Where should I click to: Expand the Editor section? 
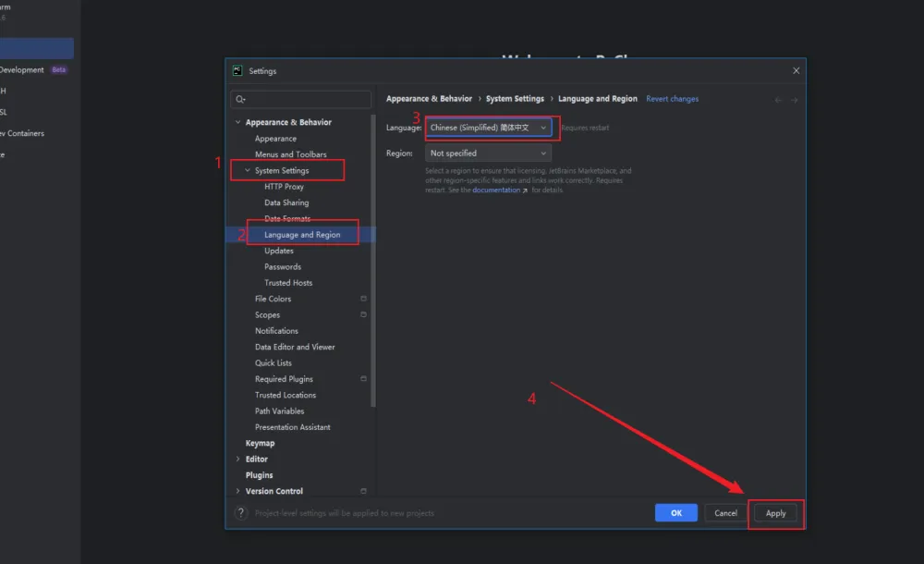tap(238, 459)
